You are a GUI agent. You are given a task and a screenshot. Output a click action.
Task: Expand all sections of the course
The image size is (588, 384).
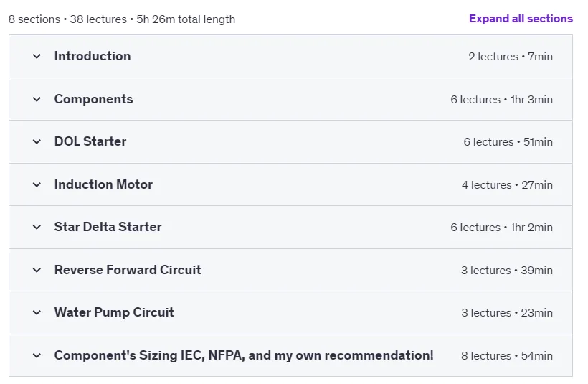coord(521,19)
